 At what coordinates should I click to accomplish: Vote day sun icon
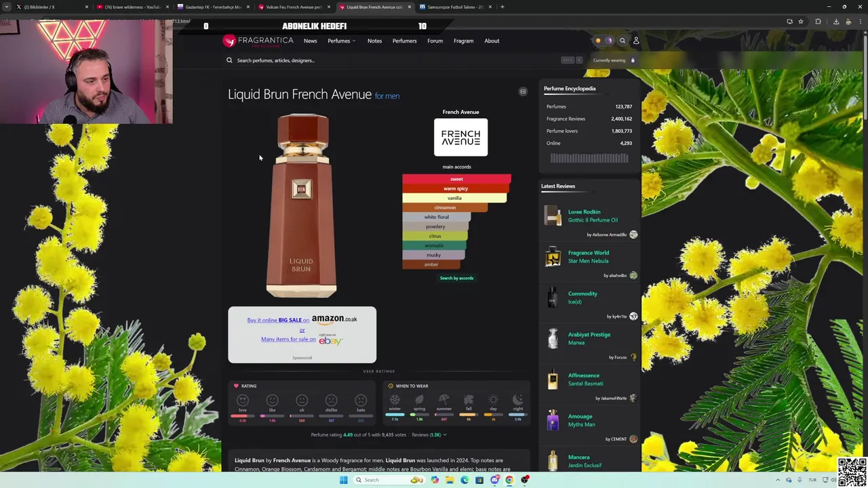pyautogui.click(x=493, y=400)
